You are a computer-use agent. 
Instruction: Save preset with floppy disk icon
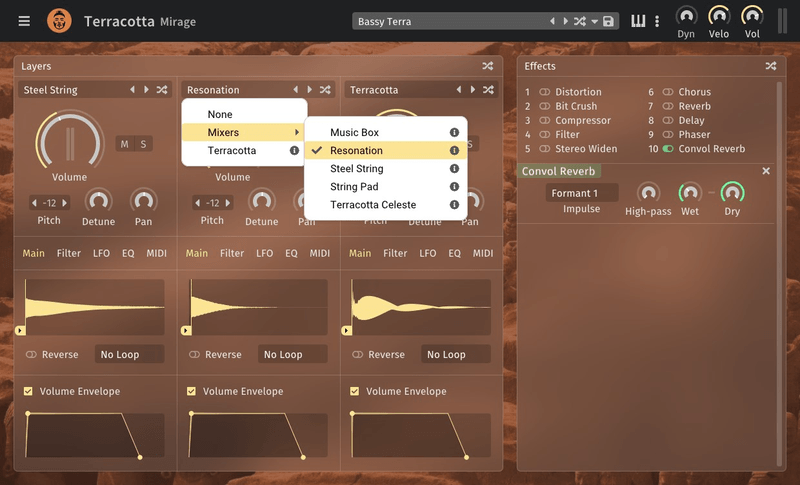[608, 21]
